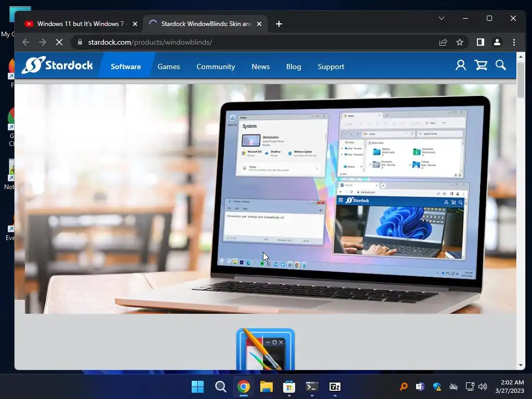Click the page vertical scrollbar thumb

point(521,81)
